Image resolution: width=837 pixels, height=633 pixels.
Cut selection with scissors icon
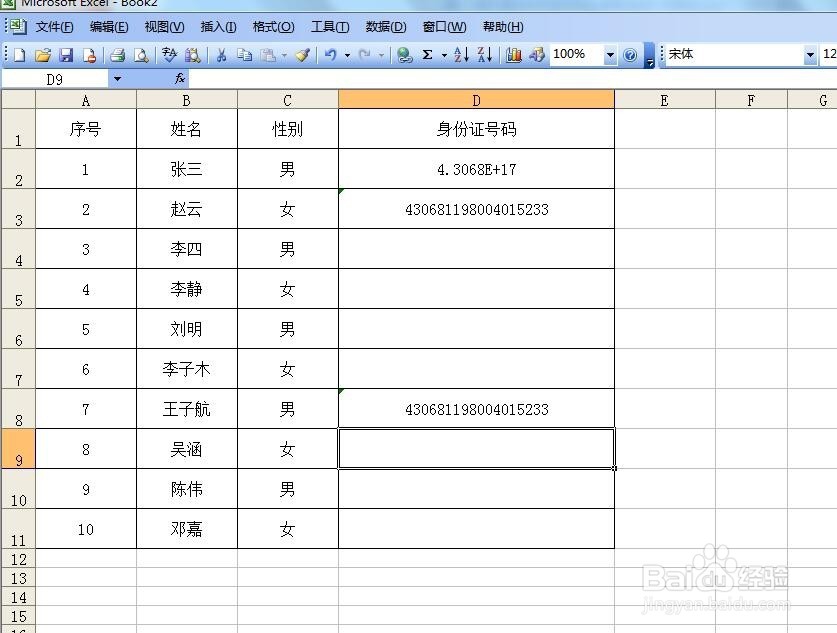point(221,55)
